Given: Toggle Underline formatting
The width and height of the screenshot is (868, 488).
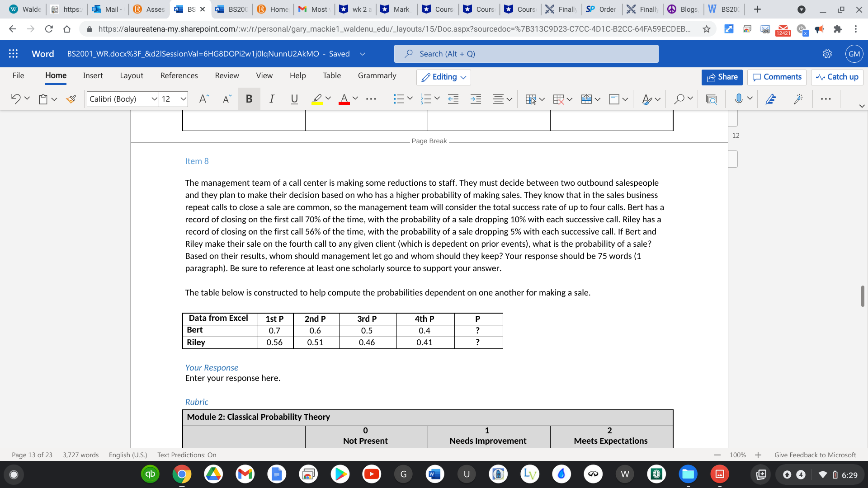Looking at the screenshot, I should point(294,99).
